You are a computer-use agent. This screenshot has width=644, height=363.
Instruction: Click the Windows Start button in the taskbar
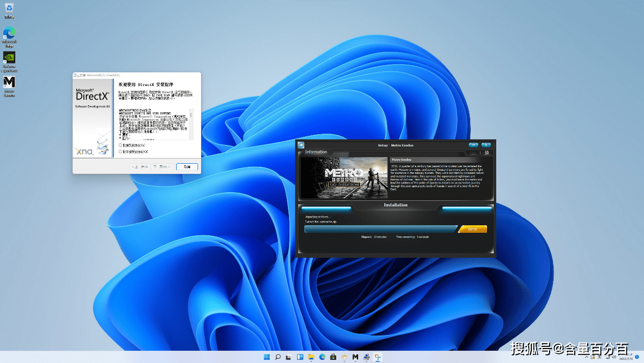tap(267, 357)
